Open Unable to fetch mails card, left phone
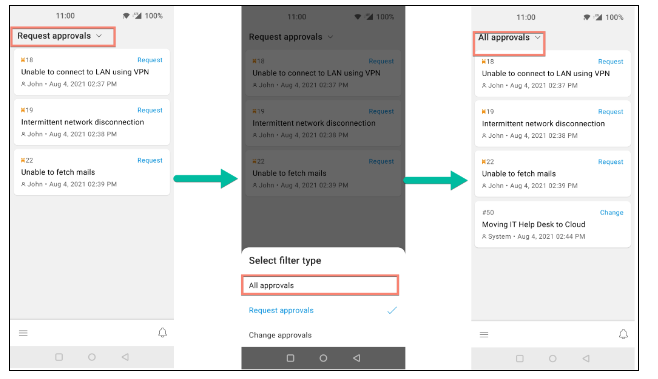The image size is (658, 379). coord(92,172)
